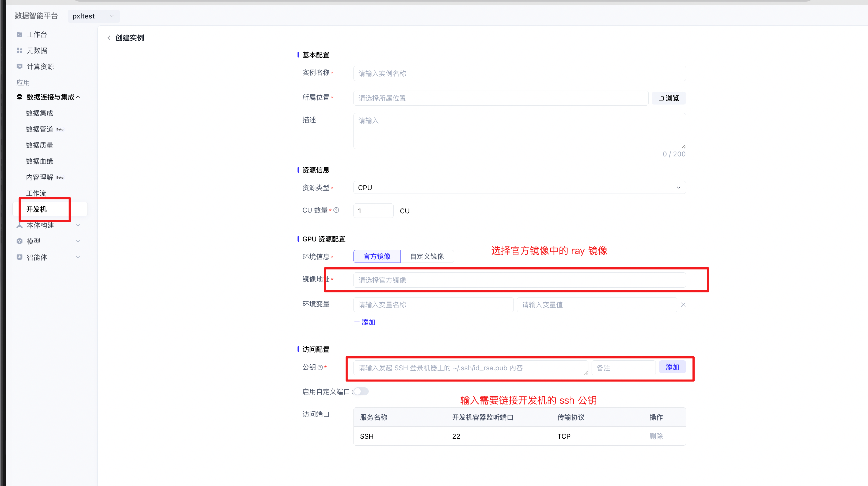Focus the 备注 input field
The image size is (868, 486).
tap(623, 368)
